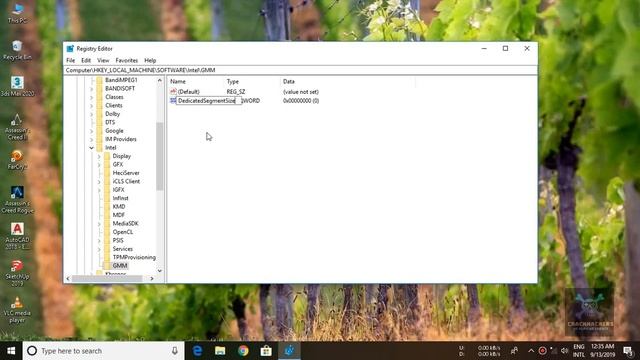Image resolution: width=640 pixels, height=360 pixels.
Task: Select the (Default) value row
Action: [244, 91]
